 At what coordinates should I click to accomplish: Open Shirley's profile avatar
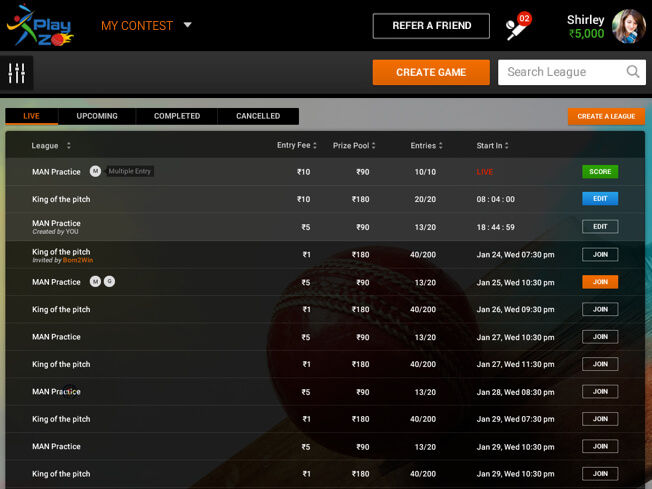629,26
